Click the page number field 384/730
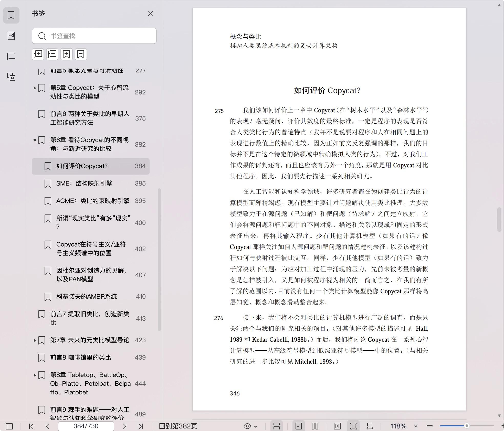Screen dimensions: 504x431 tap(86, 426)
